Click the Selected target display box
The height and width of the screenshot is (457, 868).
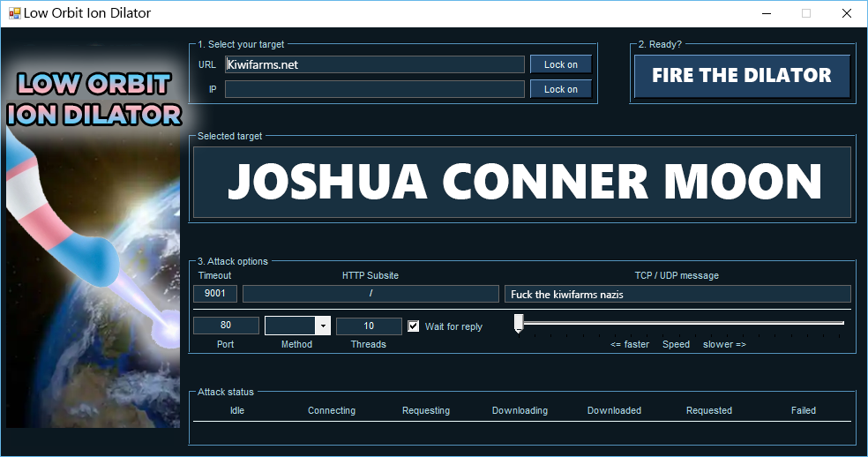pyautogui.click(x=522, y=183)
